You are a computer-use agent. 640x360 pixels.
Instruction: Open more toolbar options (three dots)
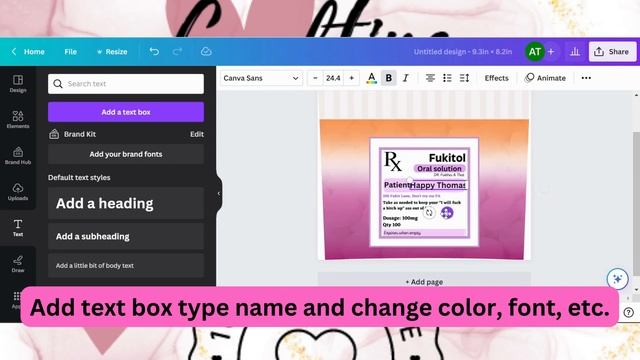pyautogui.click(x=586, y=78)
